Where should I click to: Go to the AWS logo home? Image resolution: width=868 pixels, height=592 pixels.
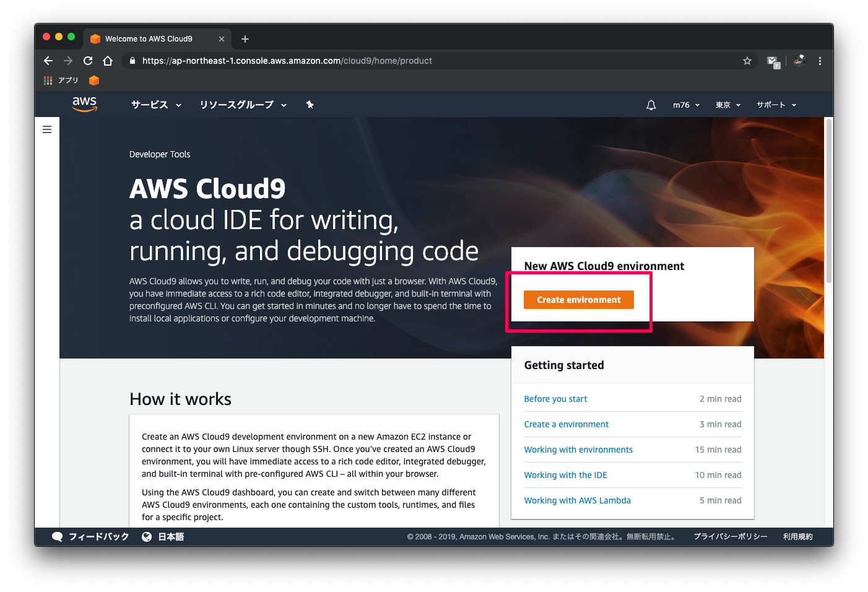click(85, 104)
